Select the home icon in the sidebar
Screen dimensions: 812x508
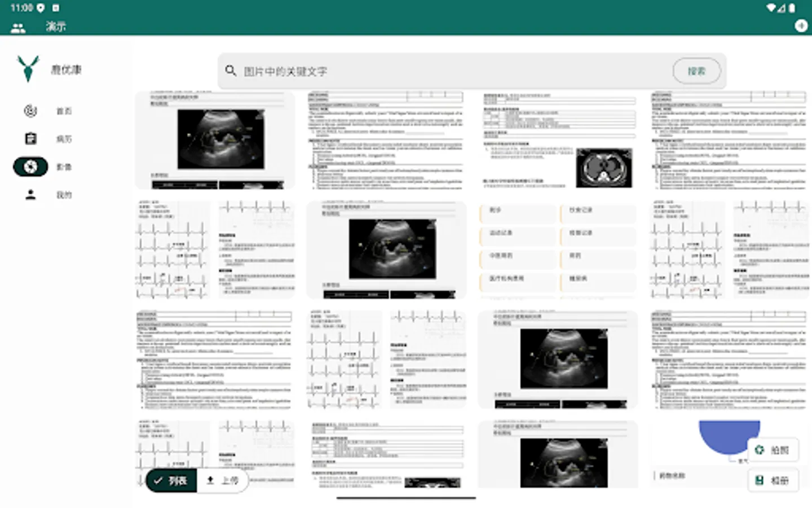(30, 111)
